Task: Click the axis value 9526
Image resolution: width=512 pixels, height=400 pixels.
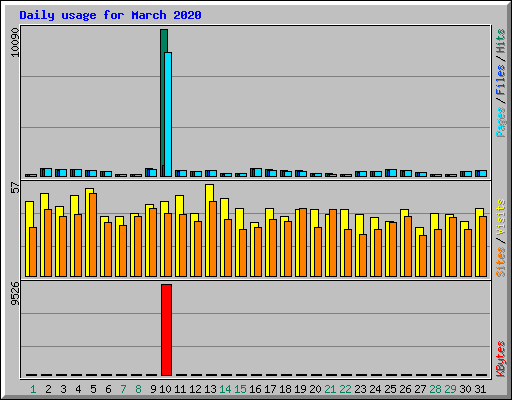Action: 15,294
